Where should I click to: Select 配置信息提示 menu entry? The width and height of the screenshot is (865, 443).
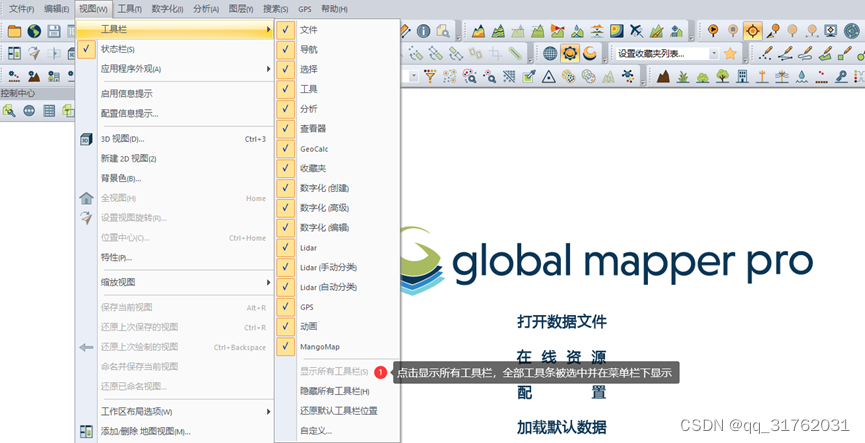(x=174, y=114)
